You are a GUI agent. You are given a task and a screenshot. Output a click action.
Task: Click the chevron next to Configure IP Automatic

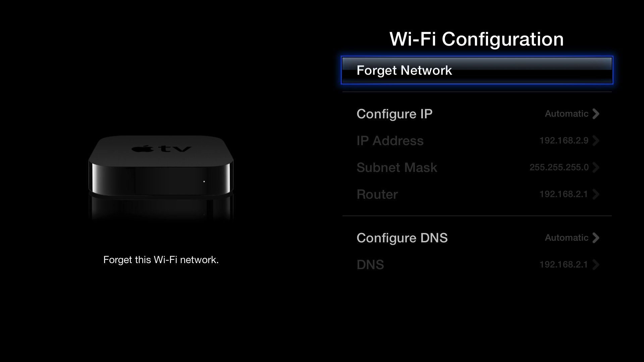point(596,114)
